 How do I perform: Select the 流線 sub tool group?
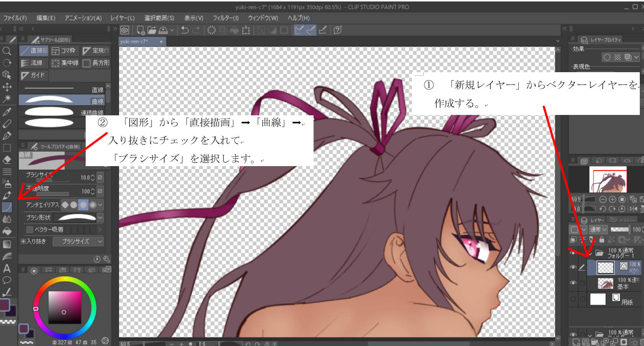34,63
